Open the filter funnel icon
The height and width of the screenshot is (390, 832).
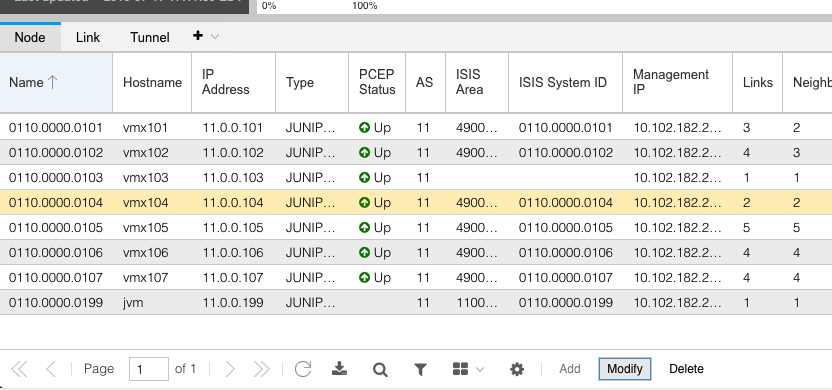[420, 369]
